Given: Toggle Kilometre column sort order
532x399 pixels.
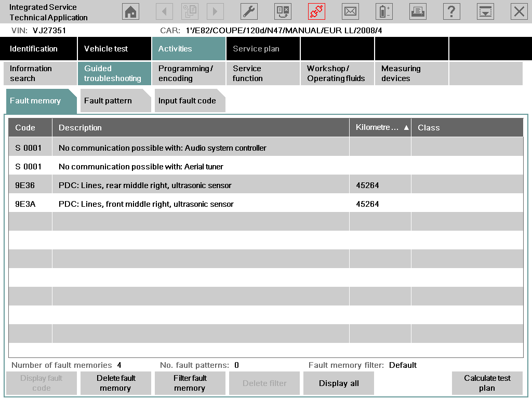Looking at the screenshot, I should (380, 127).
